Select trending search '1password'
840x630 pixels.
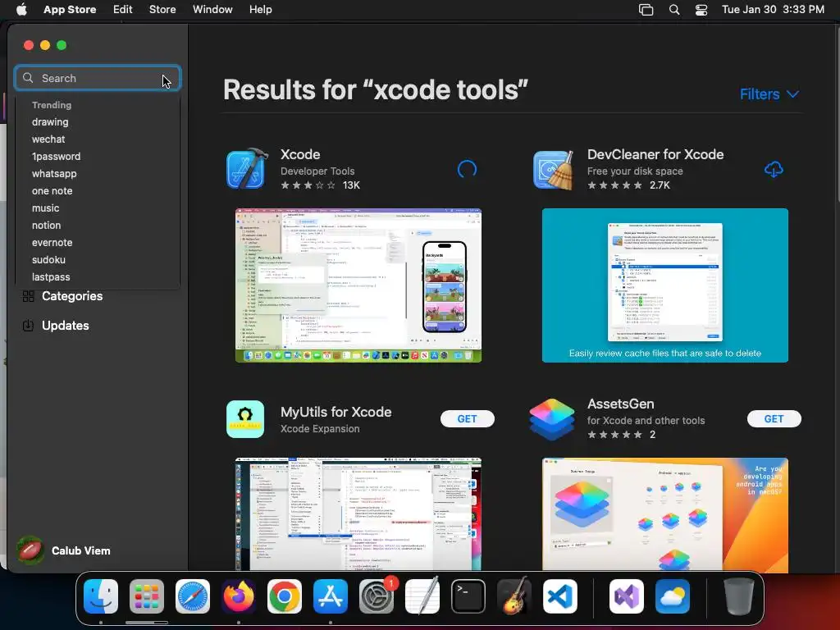point(57,157)
